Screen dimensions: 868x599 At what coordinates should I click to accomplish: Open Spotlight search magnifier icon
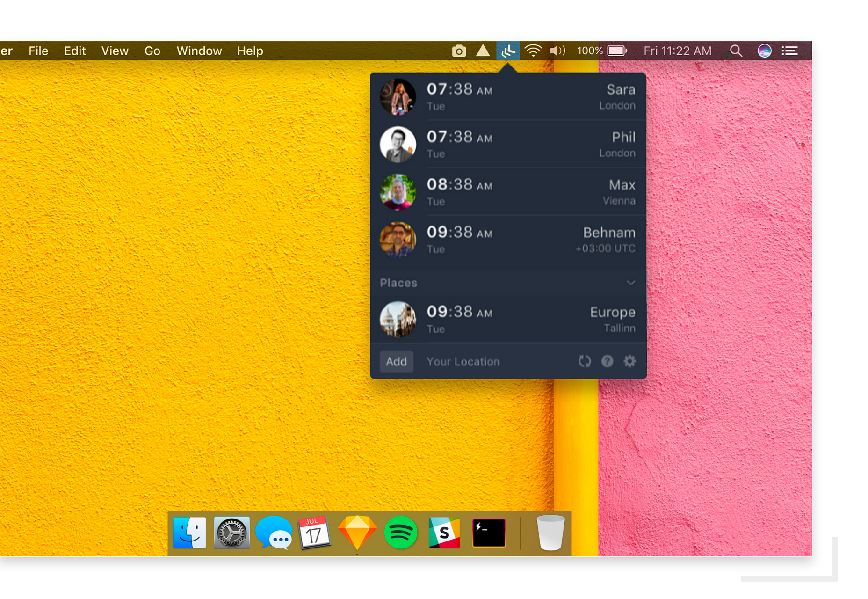736,51
